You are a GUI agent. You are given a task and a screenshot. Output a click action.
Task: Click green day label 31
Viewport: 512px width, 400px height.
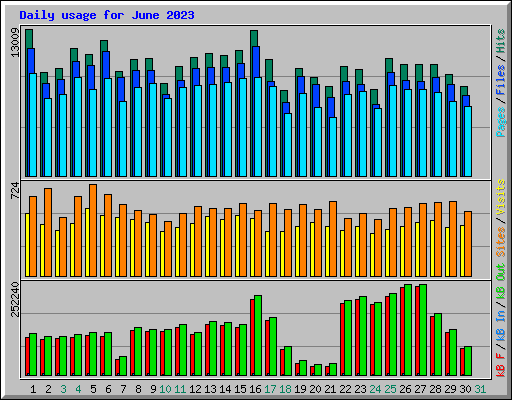[480, 389]
